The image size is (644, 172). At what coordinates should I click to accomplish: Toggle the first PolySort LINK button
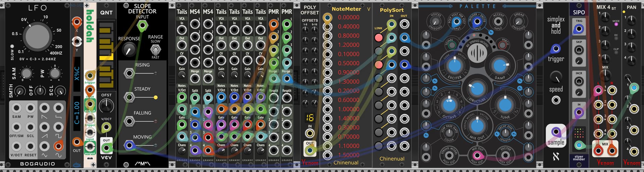point(379,37)
